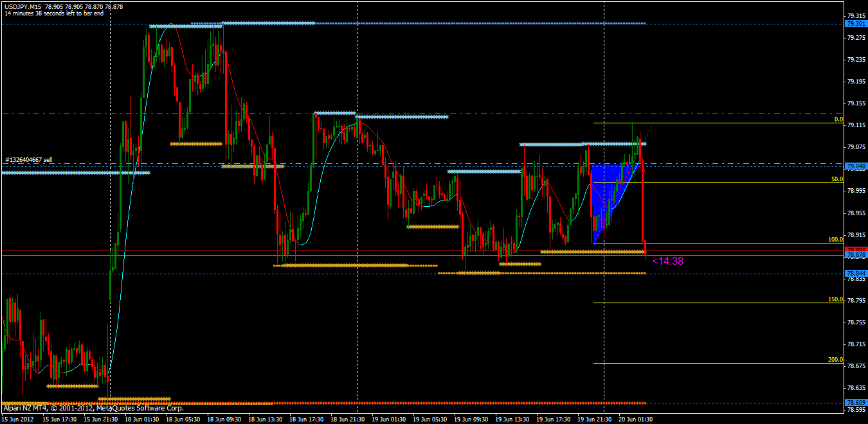Select the Fibonacci 200.0 level label
The image size is (868, 424).
(835, 360)
